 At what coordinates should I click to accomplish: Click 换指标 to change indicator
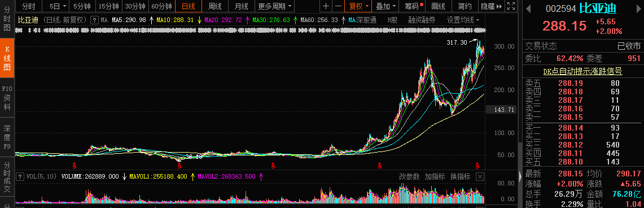coord(461,176)
